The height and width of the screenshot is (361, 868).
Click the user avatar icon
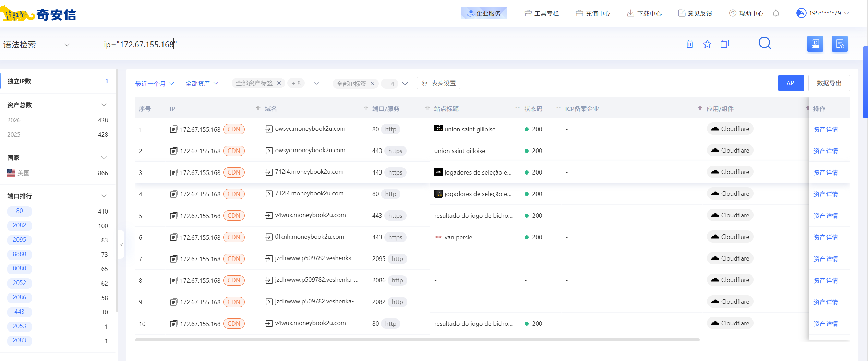coord(801,13)
